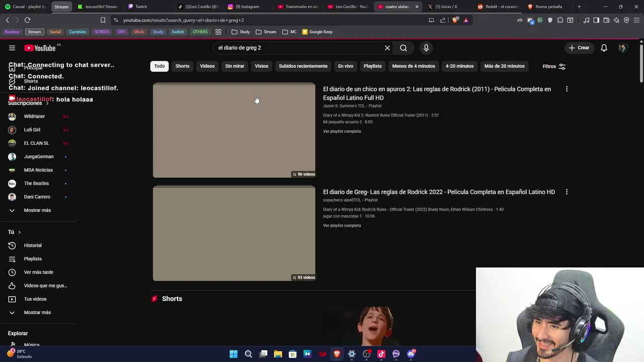Open Ver playlist completa for 2022 result
This screenshot has height=362, width=644.
(342, 225)
